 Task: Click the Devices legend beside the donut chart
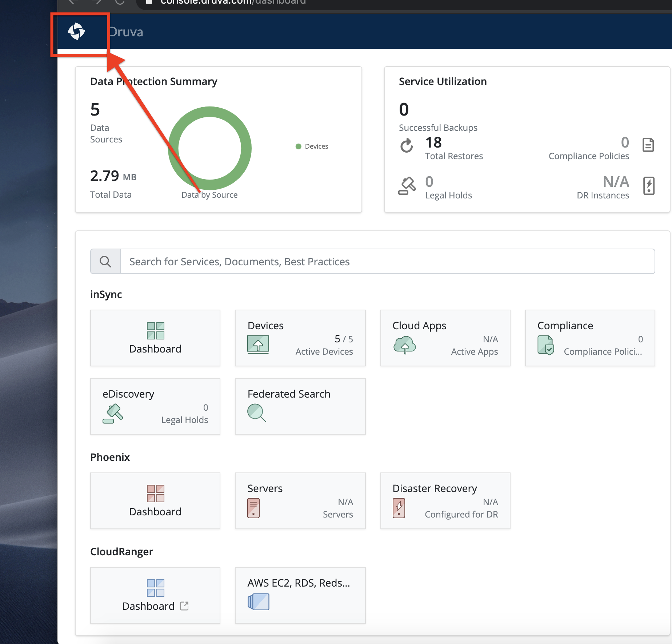pyautogui.click(x=312, y=146)
